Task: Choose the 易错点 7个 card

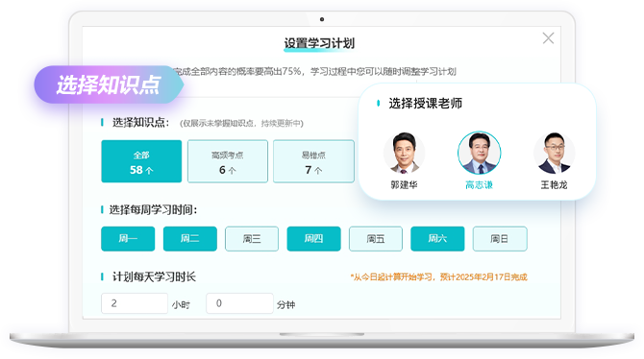Action: [313, 161]
